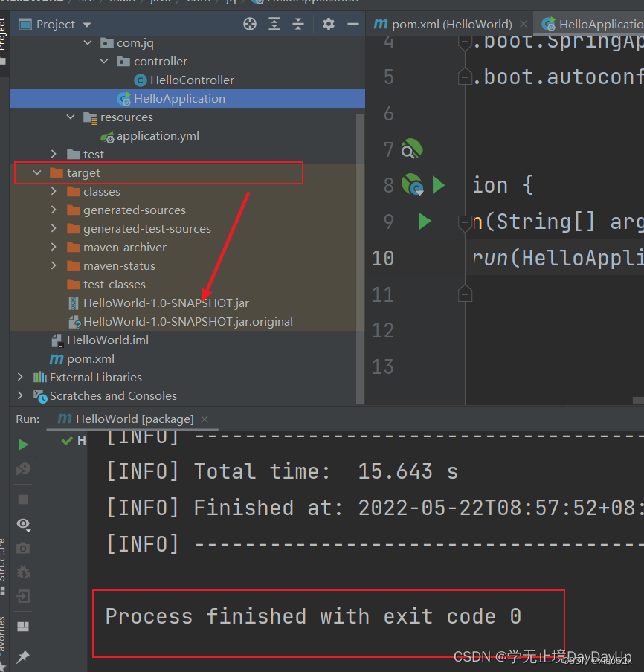Click the pin tab icon in Run panel
The image size is (644, 672).
tap(23, 656)
